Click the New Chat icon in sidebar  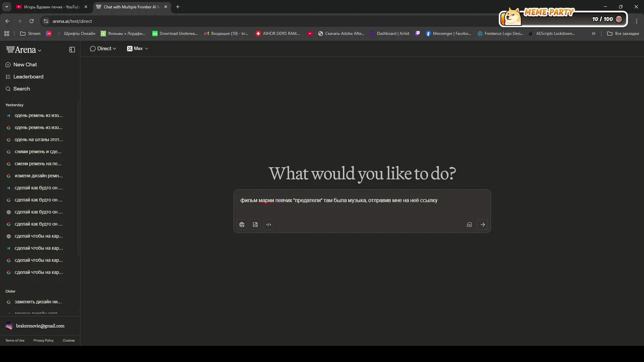pos(8,64)
